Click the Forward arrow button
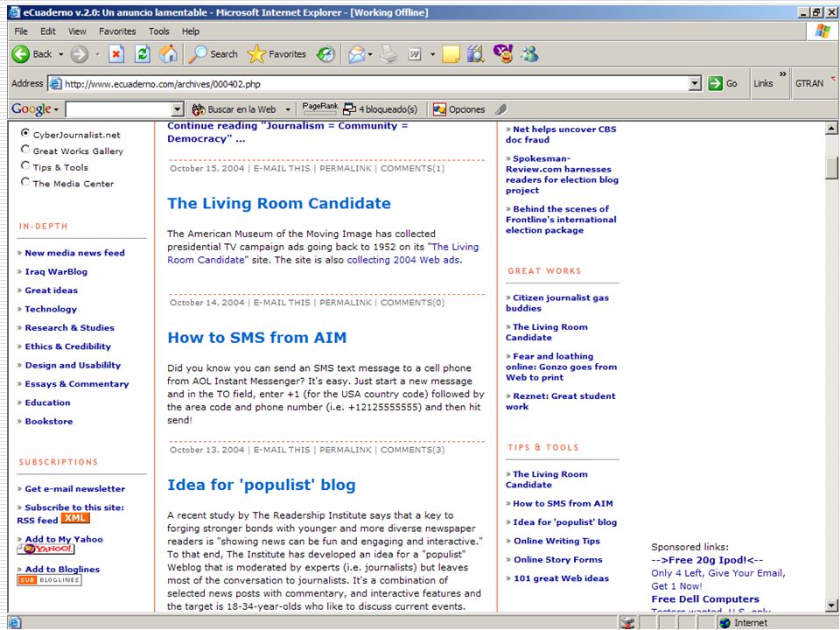 point(80,54)
